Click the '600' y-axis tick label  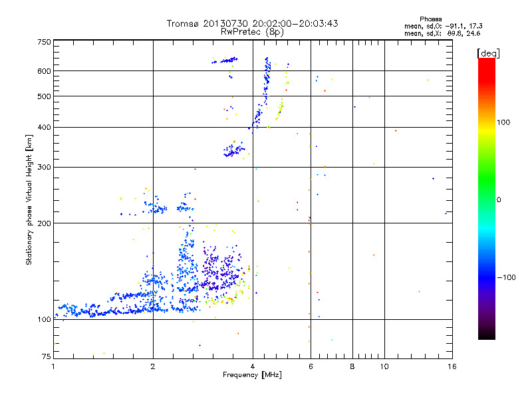(x=44, y=71)
